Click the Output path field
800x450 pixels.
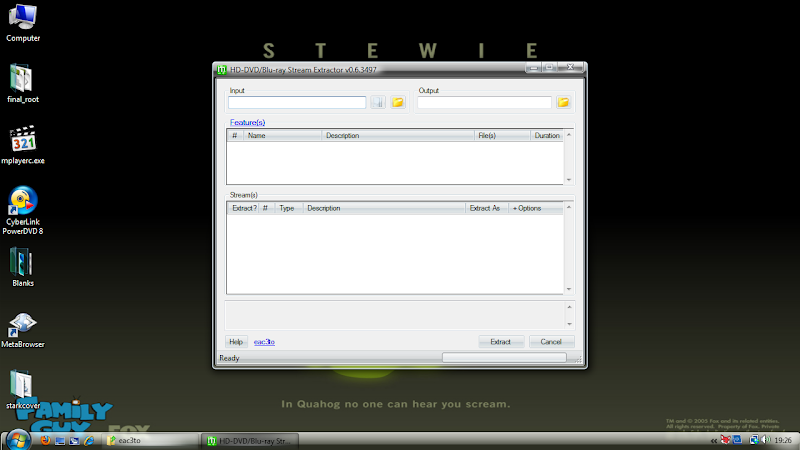[x=484, y=103]
